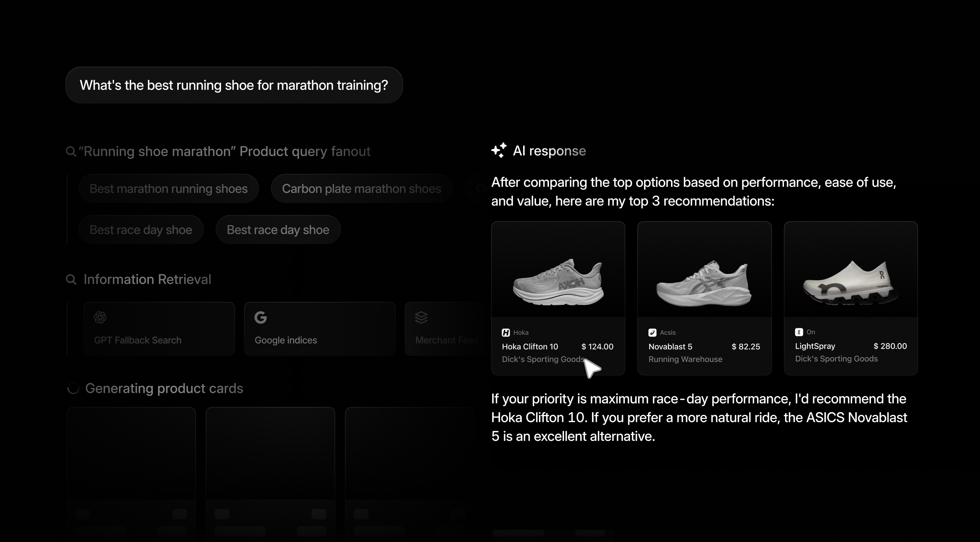
Task: Click the On brand label text
Action: pos(811,332)
